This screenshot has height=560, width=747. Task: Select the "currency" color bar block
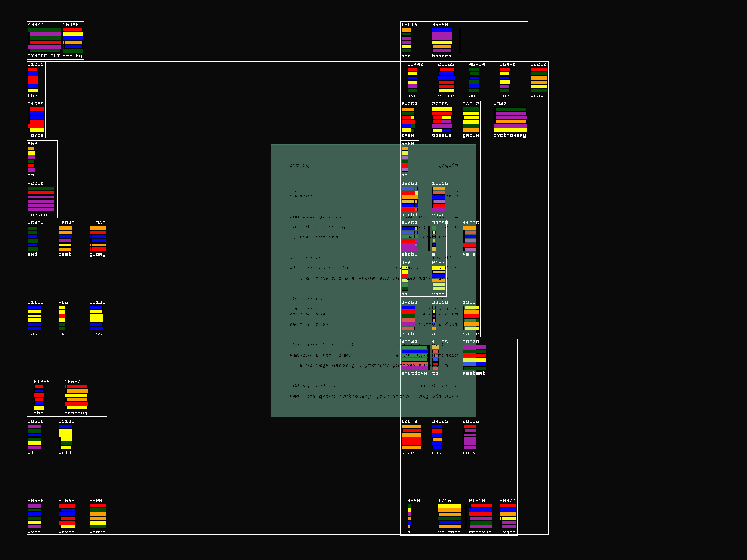pyautogui.click(x=41, y=199)
